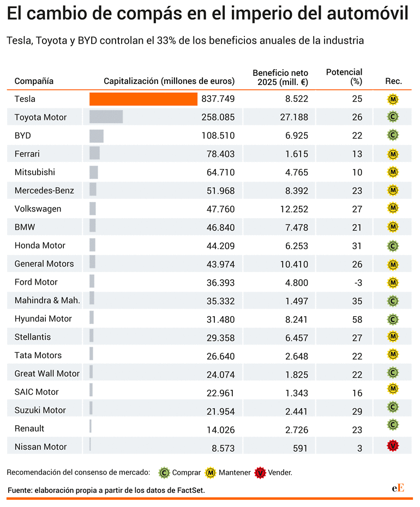The image size is (420, 507).
Task: Click the Compañía column header
Action: [x=34, y=81]
